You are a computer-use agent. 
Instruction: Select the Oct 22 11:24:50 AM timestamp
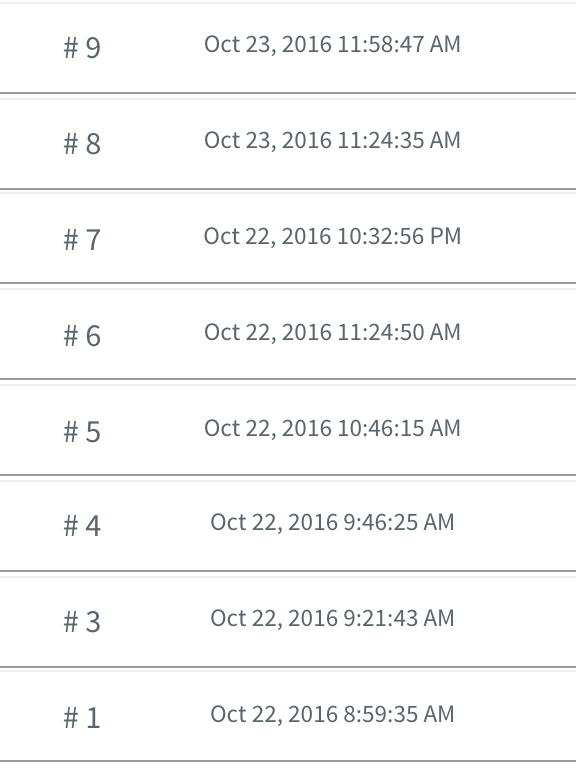(x=332, y=332)
